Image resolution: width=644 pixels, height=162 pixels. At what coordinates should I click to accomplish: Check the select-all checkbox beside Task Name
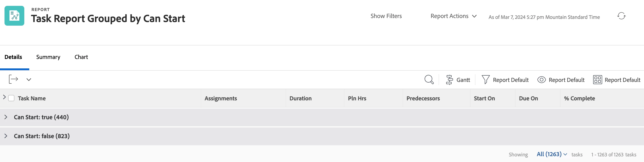click(x=11, y=98)
